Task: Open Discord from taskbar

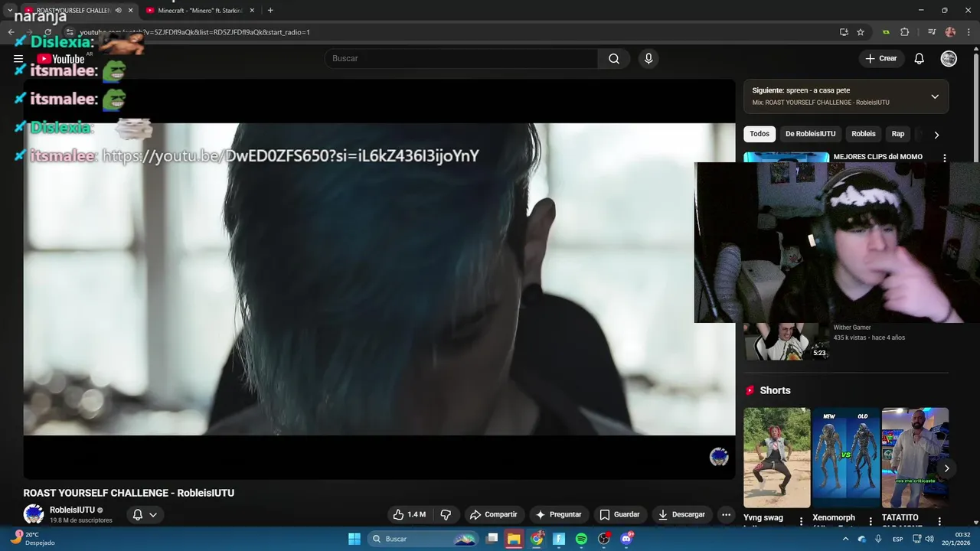Action: (627, 539)
